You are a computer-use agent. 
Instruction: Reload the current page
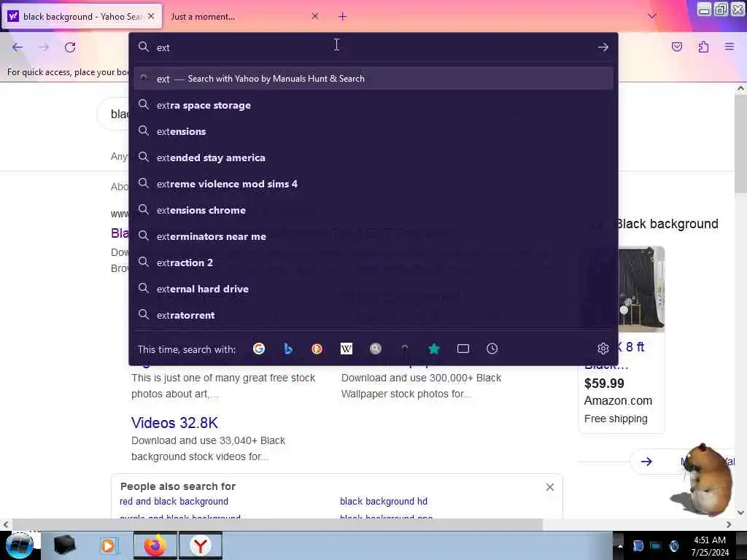tap(70, 47)
